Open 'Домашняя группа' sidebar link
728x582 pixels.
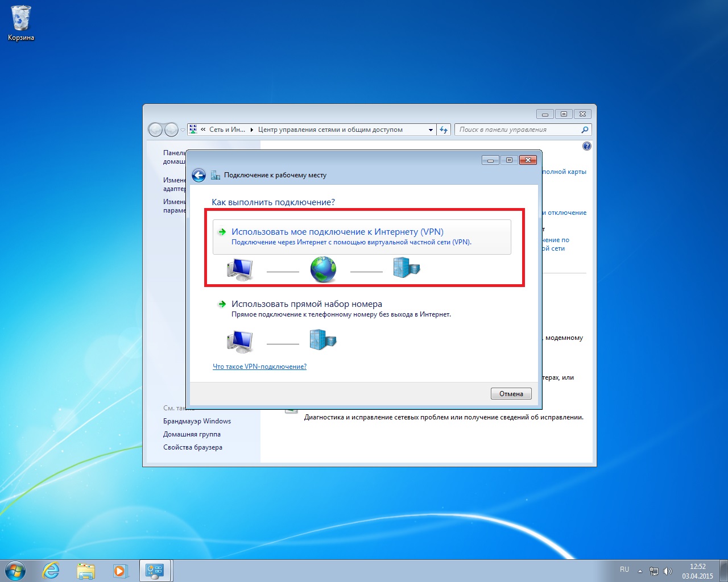pos(192,434)
